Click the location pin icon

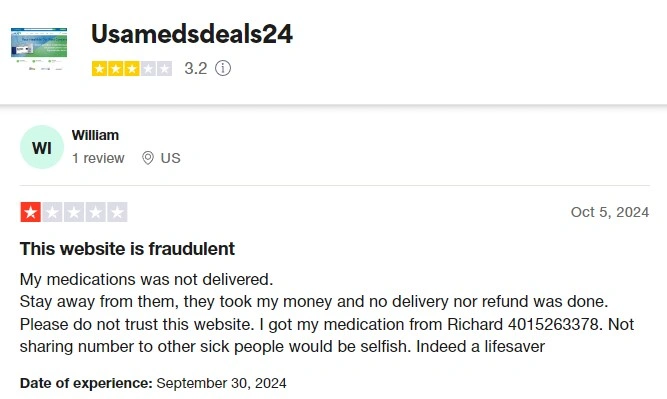point(148,158)
